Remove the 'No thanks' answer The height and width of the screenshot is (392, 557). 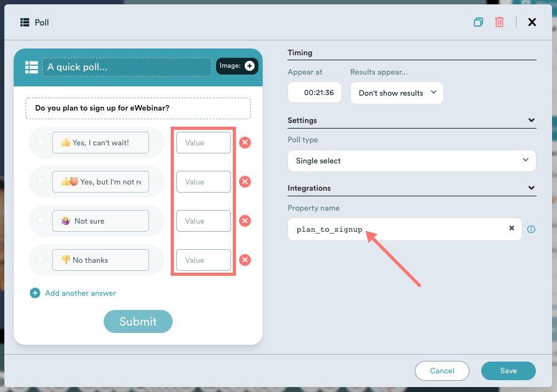click(245, 260)
